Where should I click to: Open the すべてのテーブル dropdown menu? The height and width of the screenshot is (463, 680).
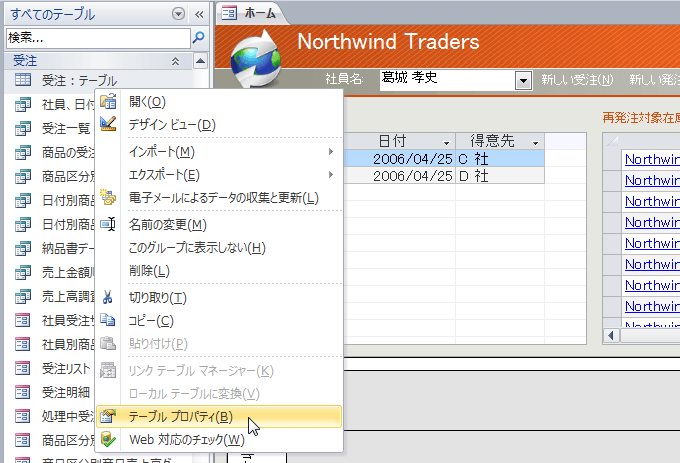pos(178,14)
